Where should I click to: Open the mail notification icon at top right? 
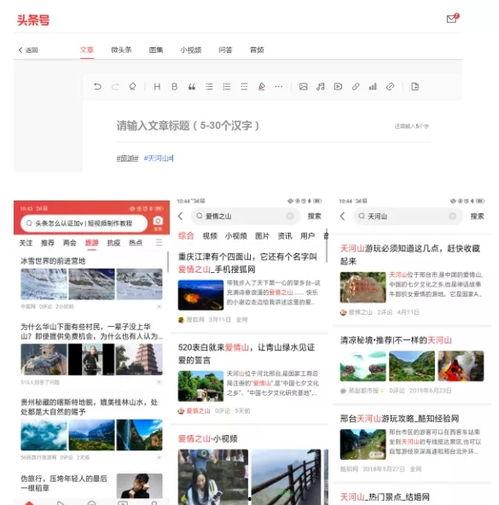(452, 18)
